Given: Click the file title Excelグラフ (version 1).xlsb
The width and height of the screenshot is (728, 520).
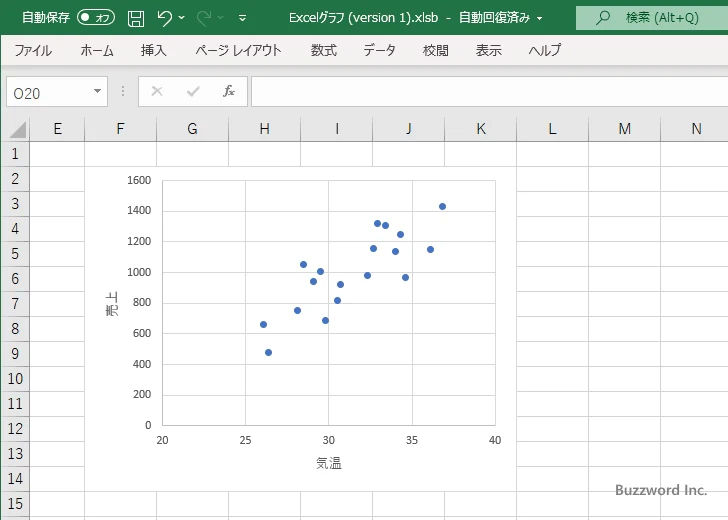Looking at the screenshot, I should point(364,18).
